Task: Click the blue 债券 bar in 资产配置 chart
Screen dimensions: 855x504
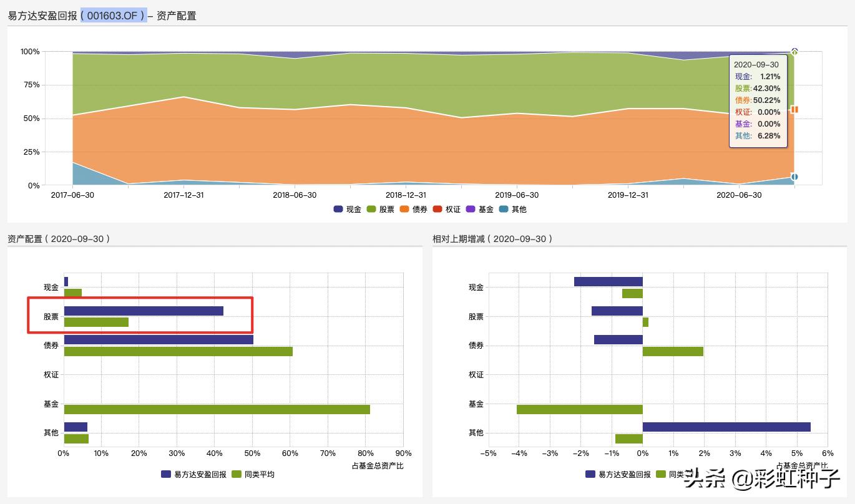Action: (x=159, y=339)
